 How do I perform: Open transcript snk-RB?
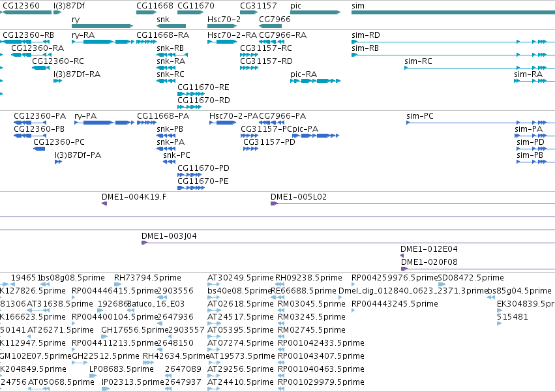[170, 48]
